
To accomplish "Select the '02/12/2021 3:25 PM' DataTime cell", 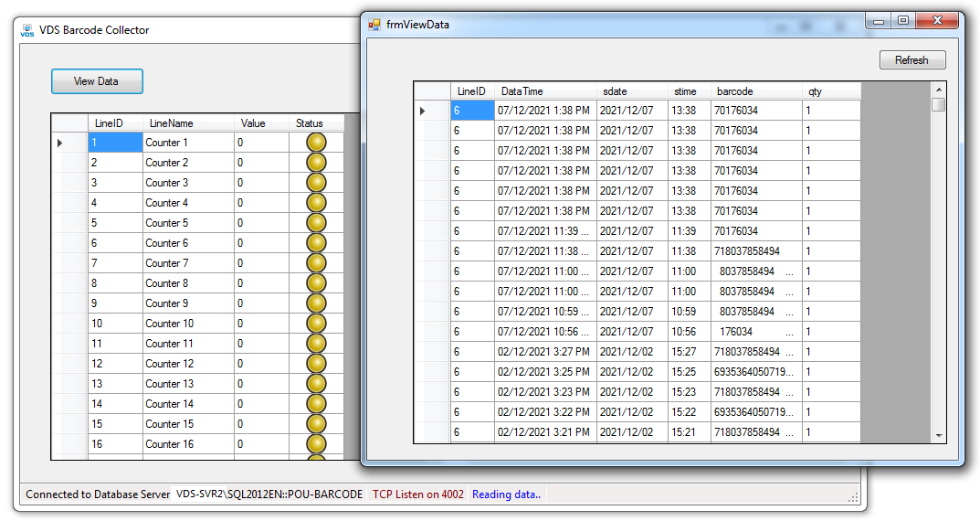I will tap(545, 372).
